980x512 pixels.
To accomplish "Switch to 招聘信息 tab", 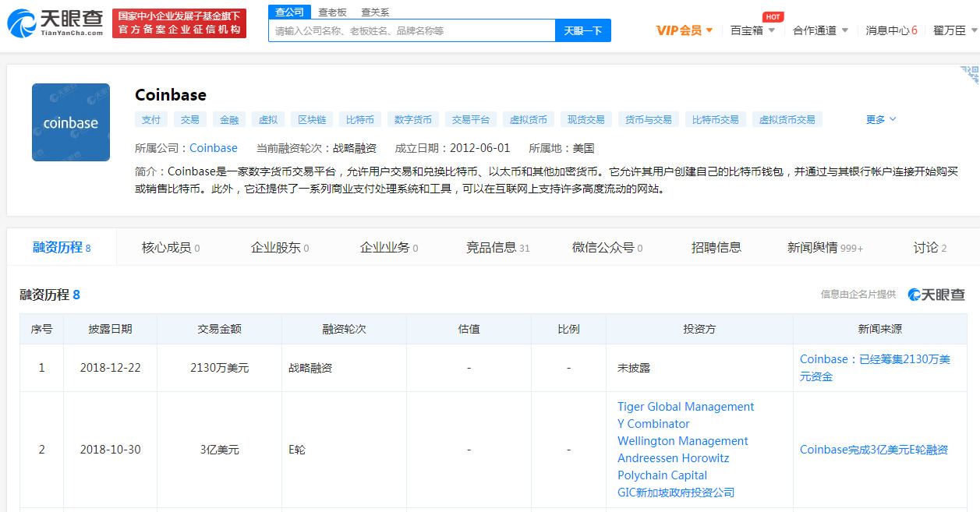I will (716, 248).
